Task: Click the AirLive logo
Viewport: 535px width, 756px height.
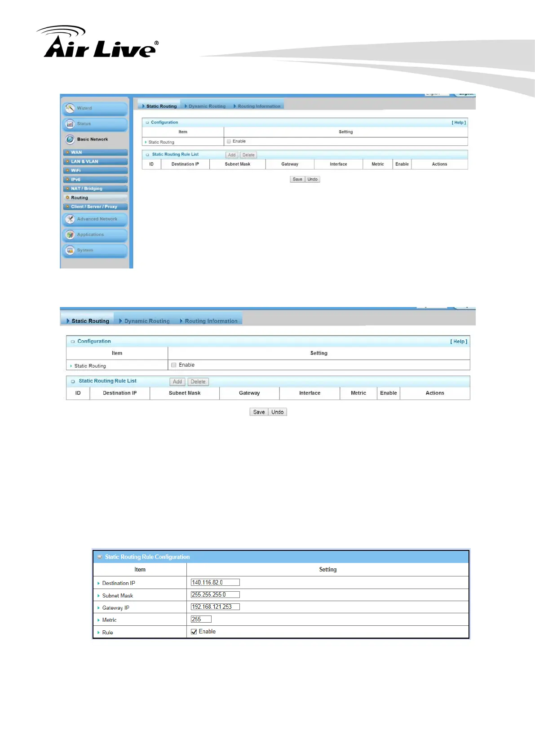Action: click(98, 43)
